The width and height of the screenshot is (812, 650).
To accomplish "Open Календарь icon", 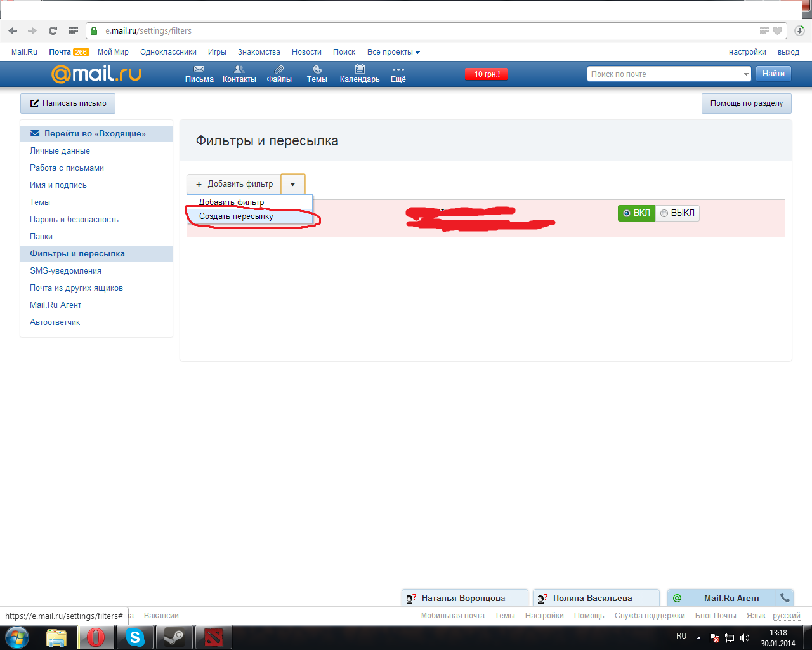I will pyautogui.click(x=360, y=69).
